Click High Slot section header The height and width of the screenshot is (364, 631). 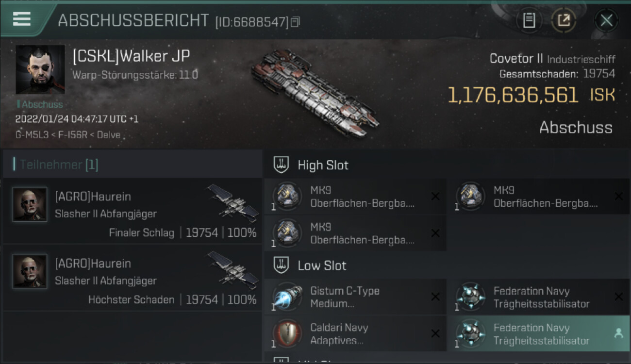323,165
